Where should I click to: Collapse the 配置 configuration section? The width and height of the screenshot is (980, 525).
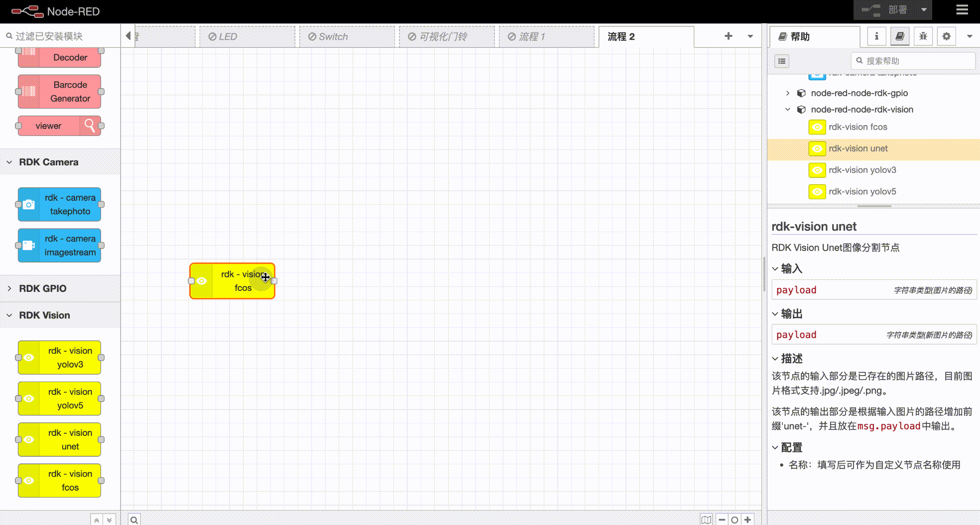[787, 447]
